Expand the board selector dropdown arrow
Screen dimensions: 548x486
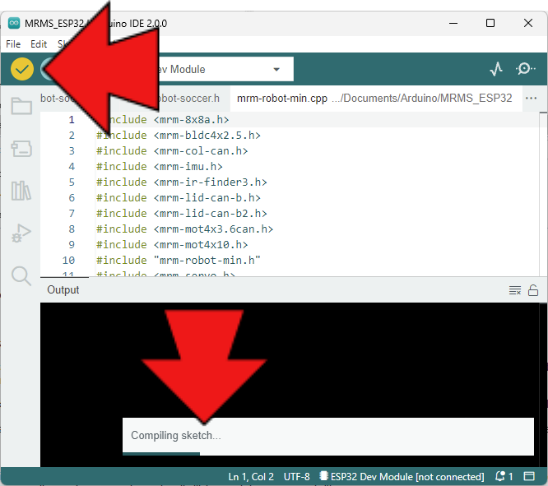[276, 69]
